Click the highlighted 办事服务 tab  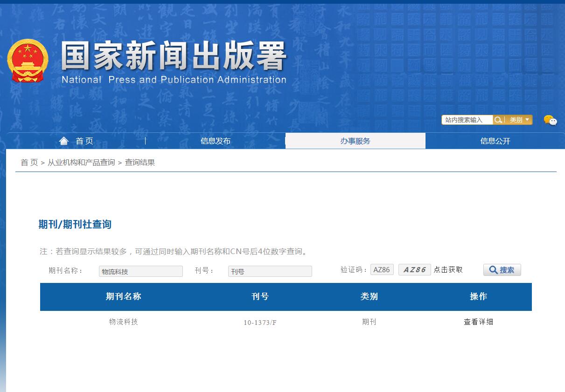355,141
